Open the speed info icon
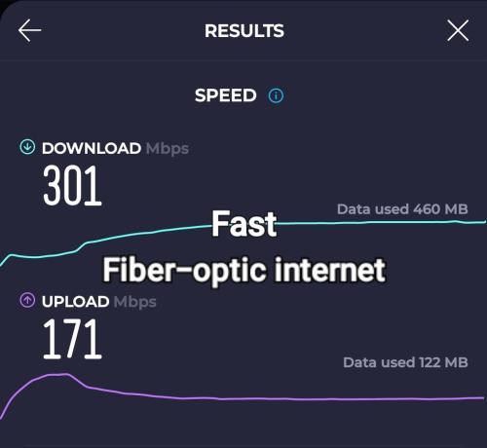The image size is (487, 448). 276,95
